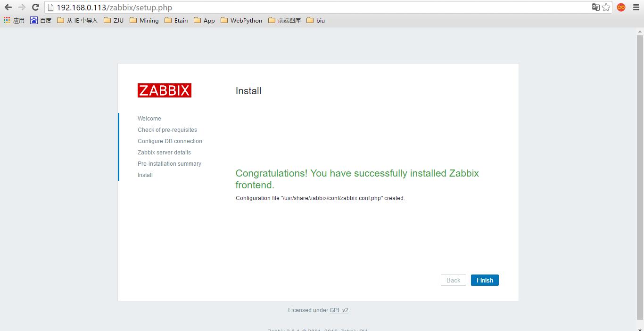Open the 前端图库 bookmarks folder

(284, 20)
